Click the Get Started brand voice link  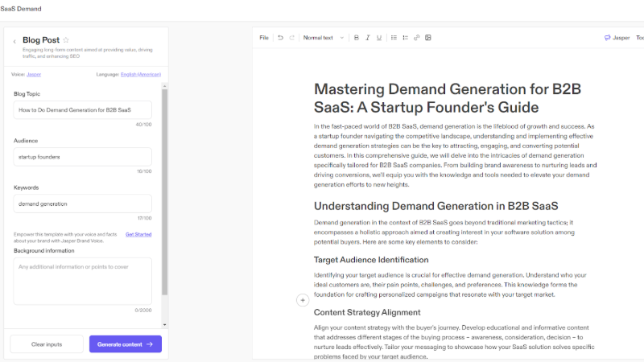coord(138,235)
